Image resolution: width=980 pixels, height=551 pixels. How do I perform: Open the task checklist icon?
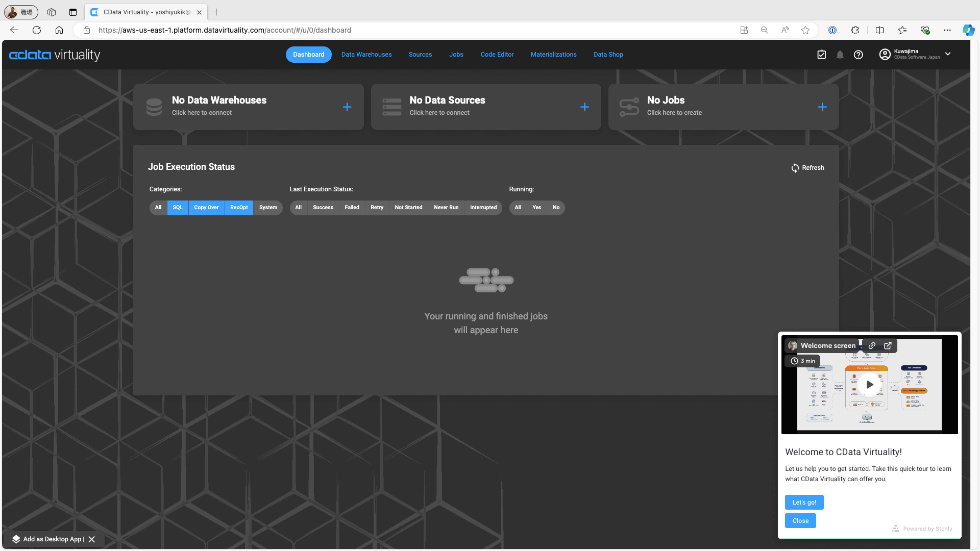[821, 55]
